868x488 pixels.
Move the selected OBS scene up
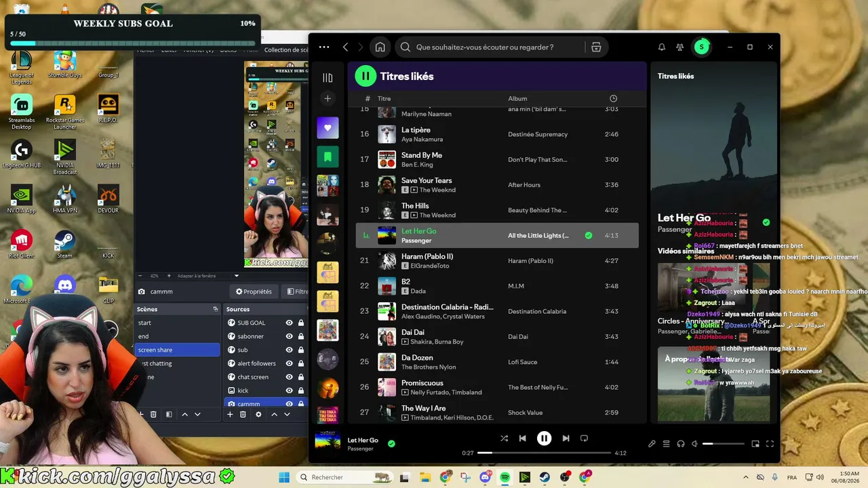[184, 414]
